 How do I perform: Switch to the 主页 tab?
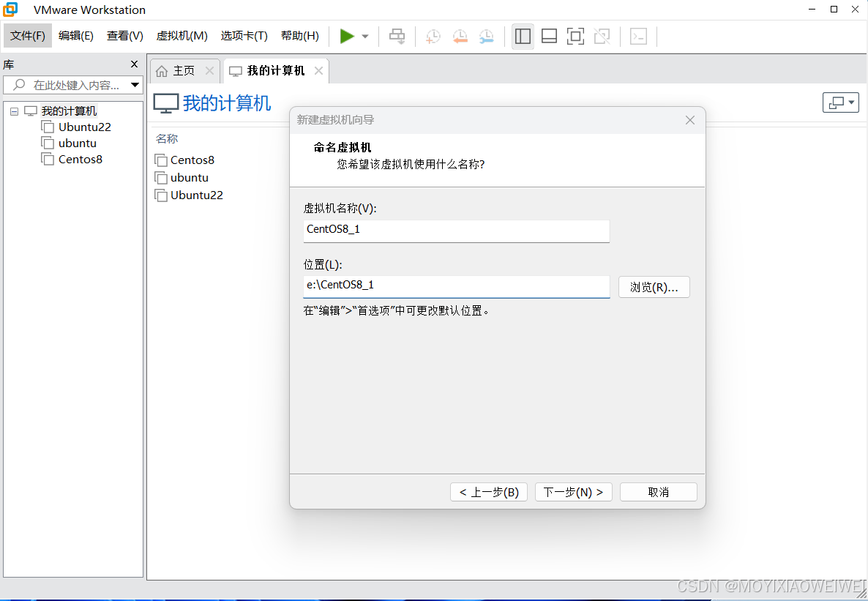coord(182,70)
